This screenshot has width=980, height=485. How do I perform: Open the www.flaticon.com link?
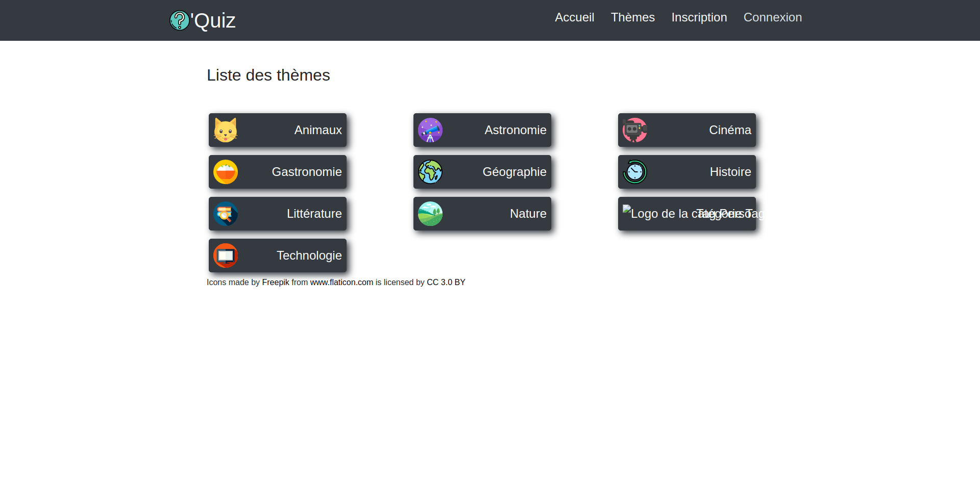pyautogui.click(x=341, y=283)
